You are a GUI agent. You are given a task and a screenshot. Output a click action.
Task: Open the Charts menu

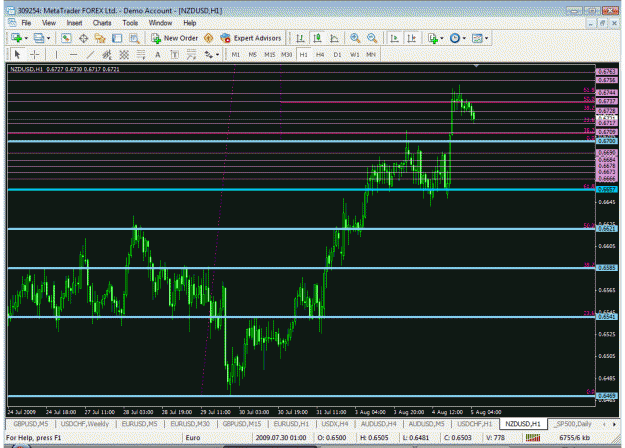click(x=102, y=23)
